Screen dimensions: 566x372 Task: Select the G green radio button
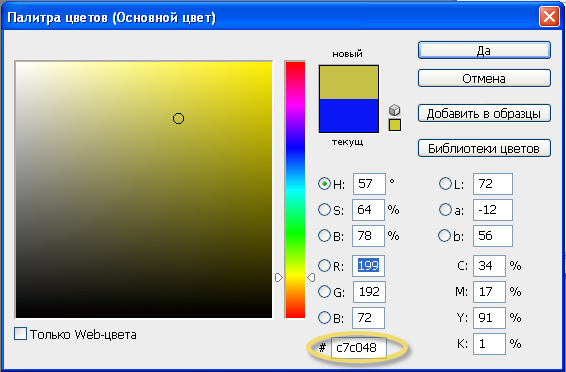[324, 291]
